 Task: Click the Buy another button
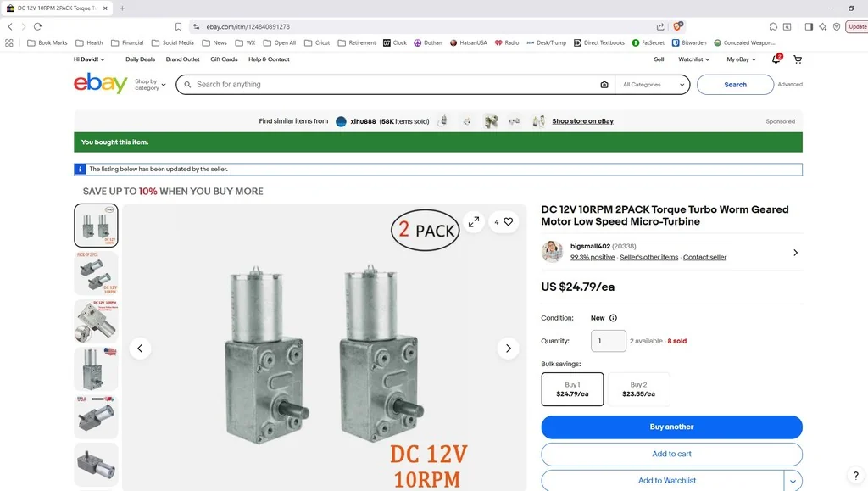pos(671,427)
